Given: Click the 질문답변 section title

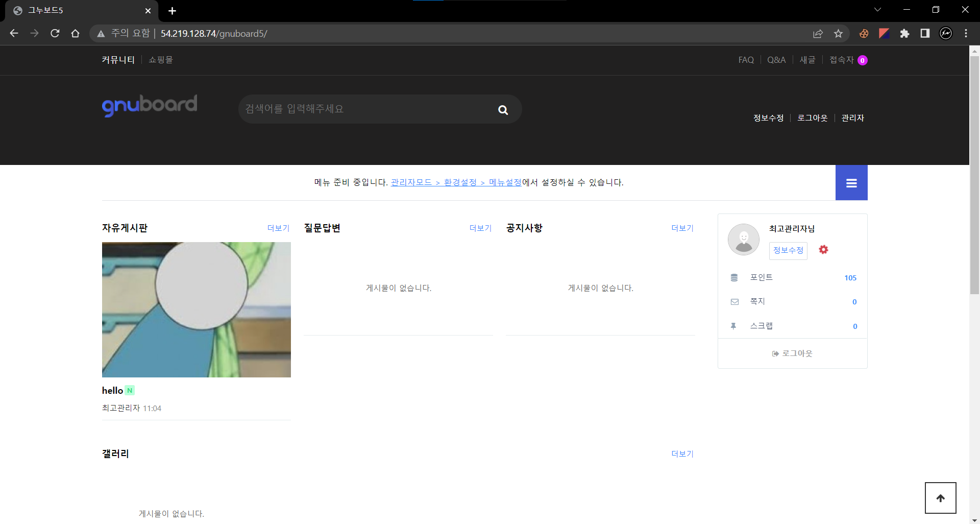Looking at the screenshot, I should point(322,228).
